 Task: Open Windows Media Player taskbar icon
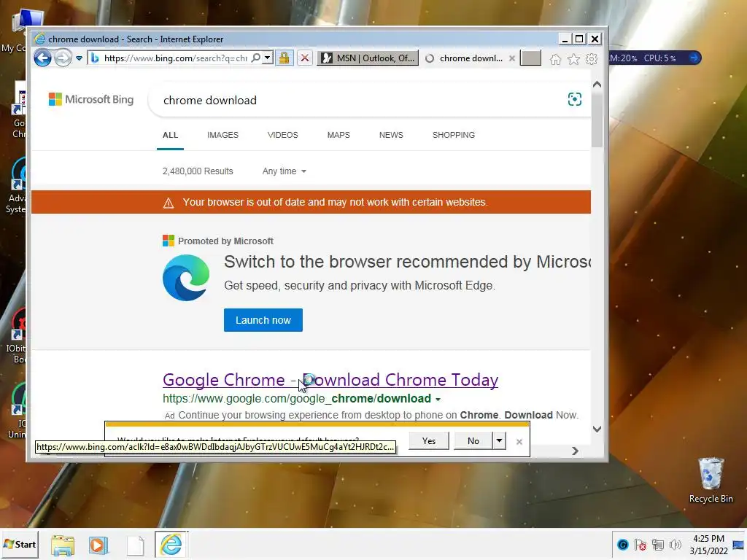(98, 545)
